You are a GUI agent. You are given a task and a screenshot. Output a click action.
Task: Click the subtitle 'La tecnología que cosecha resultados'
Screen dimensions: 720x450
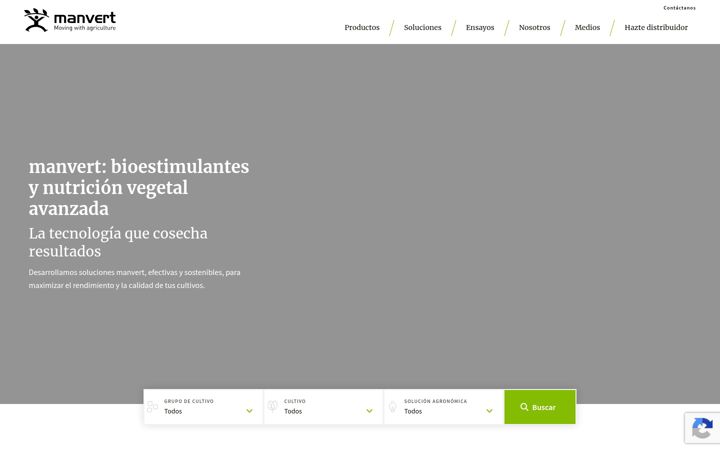(118, 242)
